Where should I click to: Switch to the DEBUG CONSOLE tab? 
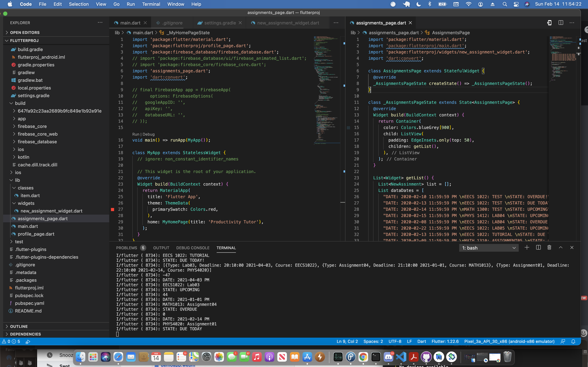coord(193,248)
